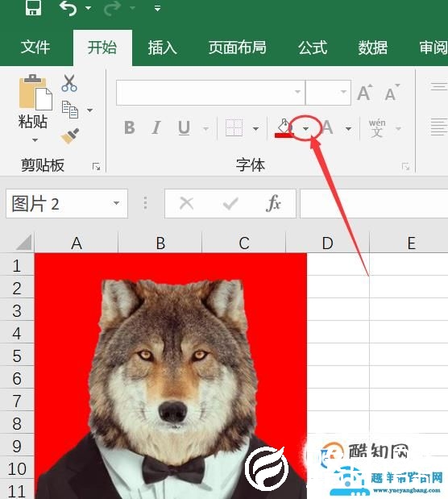Image resolution: width=448 pixels, height=499 pixels.
Task: Click the 粘贴 clipboard icon
Action: click(x=35, y=92)
